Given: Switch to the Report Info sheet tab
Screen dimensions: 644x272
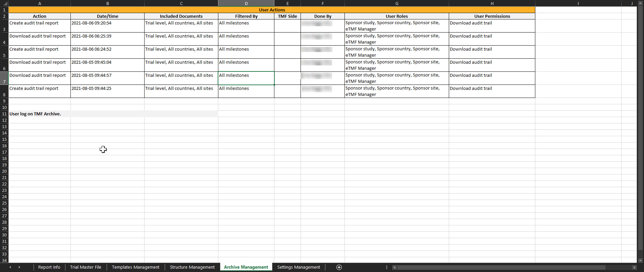Looking at the screenshot, I should click(49, 267).
